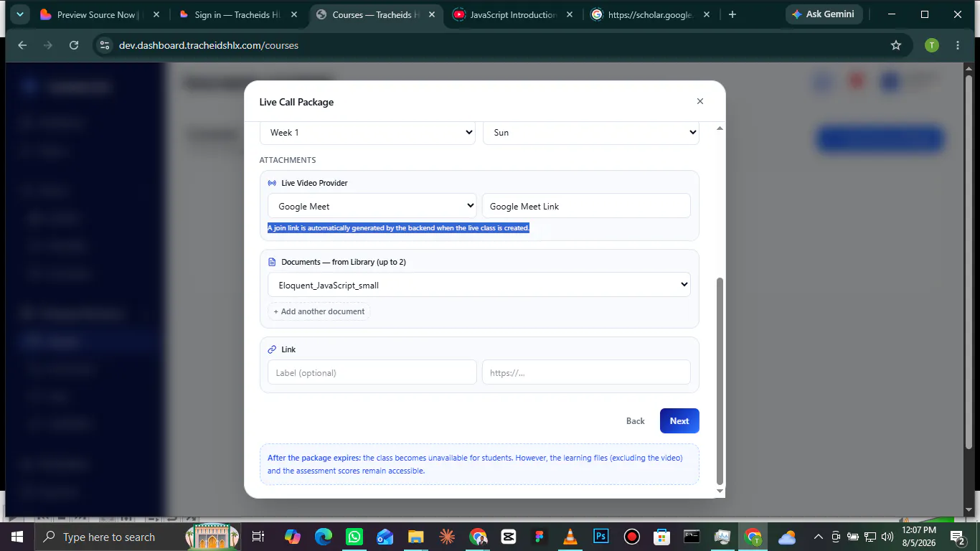The height and width of the screenshot is (551, 980).
Task: Click the Next button
Action: click(x=679, y=421)
